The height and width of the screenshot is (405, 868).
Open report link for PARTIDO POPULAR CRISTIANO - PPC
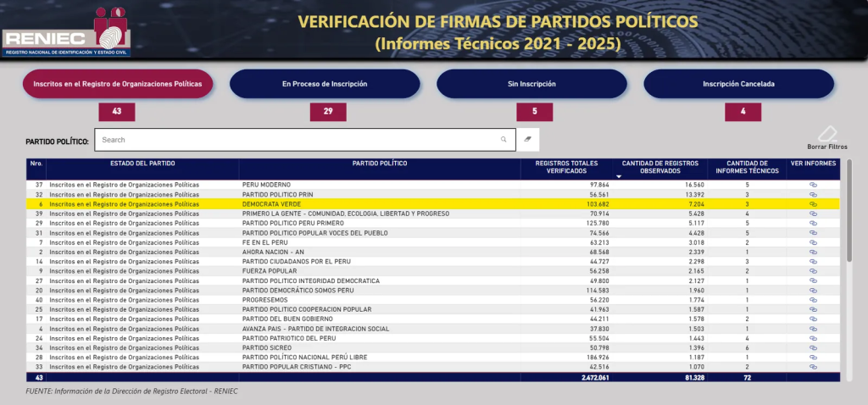click(813, 367)
